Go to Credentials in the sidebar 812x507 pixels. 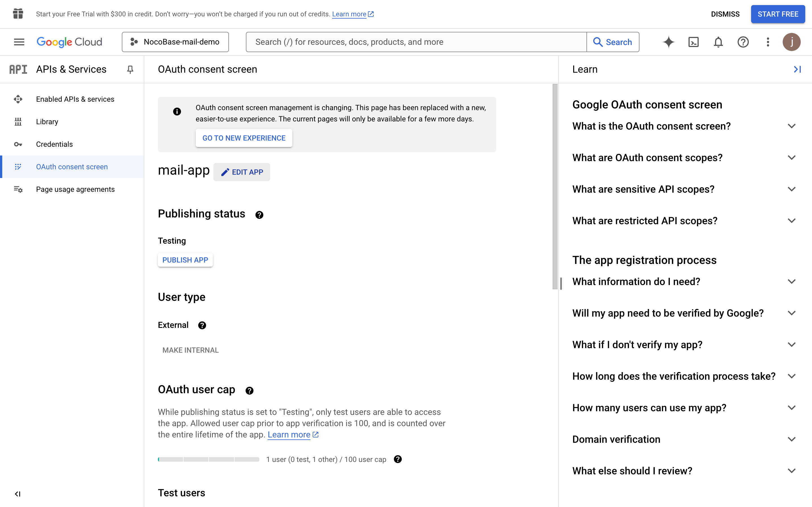coord(54,144)
